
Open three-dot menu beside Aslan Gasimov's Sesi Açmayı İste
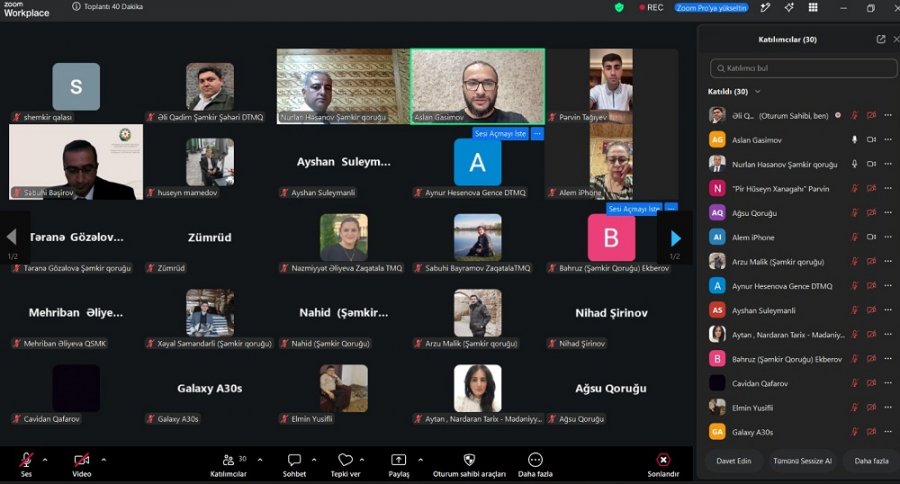tap(537, 134)
